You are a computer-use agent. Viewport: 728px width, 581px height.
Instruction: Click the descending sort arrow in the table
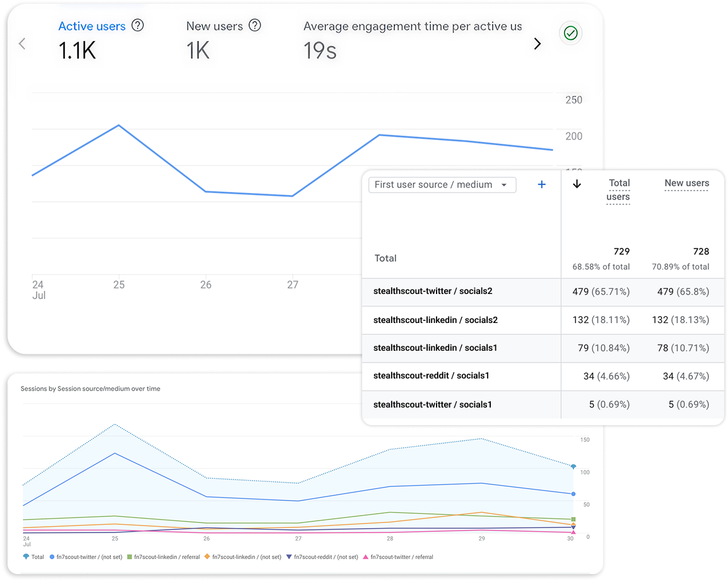tap(577, 184)
